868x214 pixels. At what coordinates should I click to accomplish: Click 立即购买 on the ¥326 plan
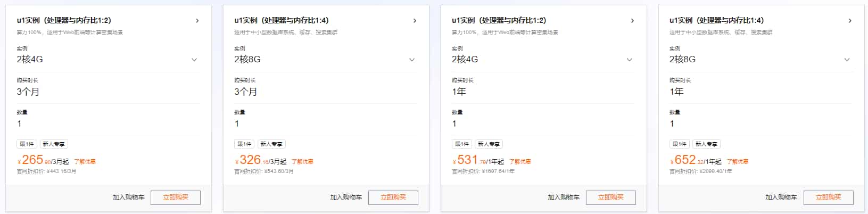pyautogui.click(x=393, y=197)
